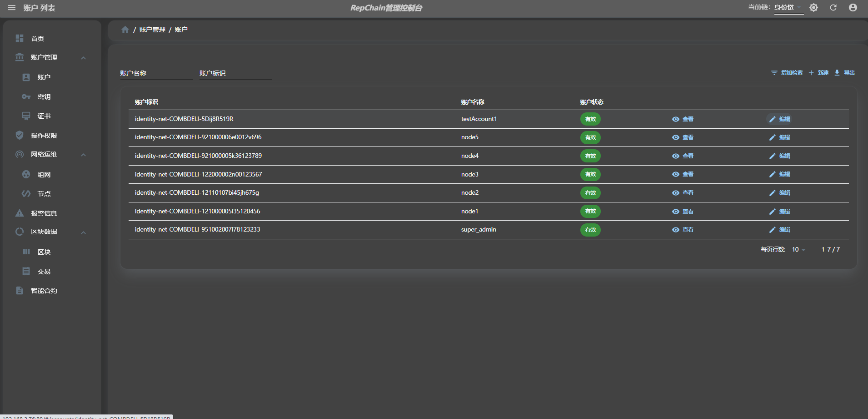The image size is (868, 419).
Task: Select 账户 in the sidebar
Action: 44,77
